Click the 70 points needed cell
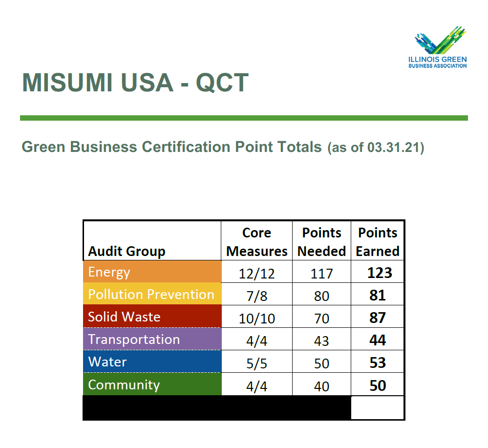The image size is (488, 448). [x=321, y=317]
